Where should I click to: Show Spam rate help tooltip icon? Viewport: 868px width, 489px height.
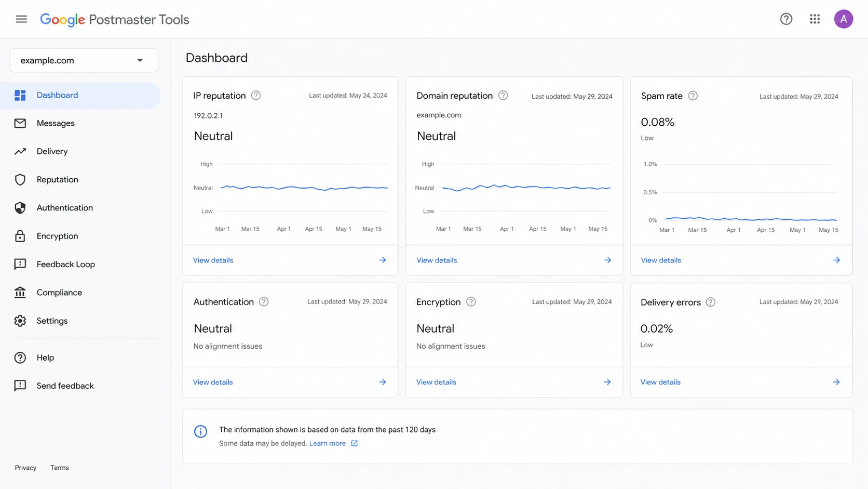click(693, 96)
